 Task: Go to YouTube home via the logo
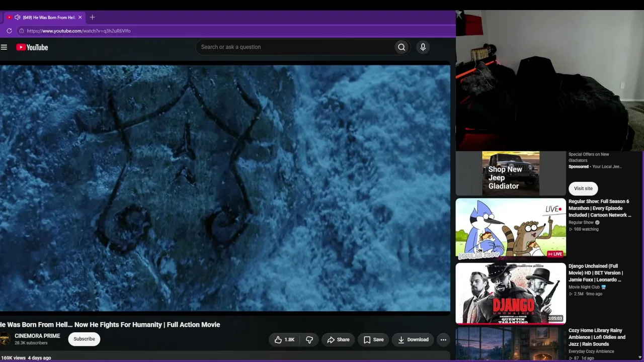(x=32, y=47)
